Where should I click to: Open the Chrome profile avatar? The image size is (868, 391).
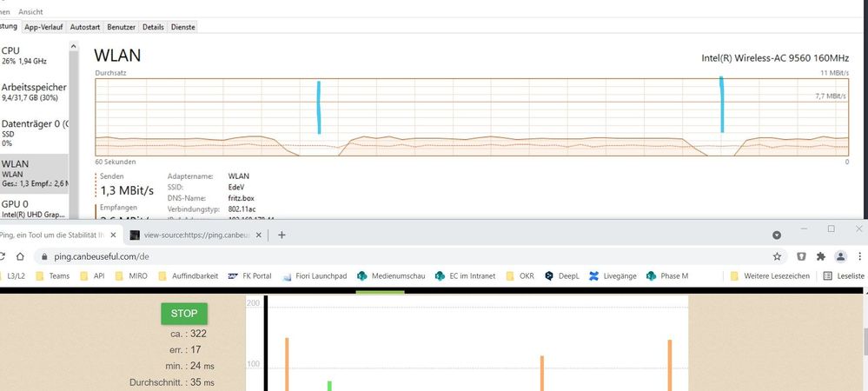(841, 256)
